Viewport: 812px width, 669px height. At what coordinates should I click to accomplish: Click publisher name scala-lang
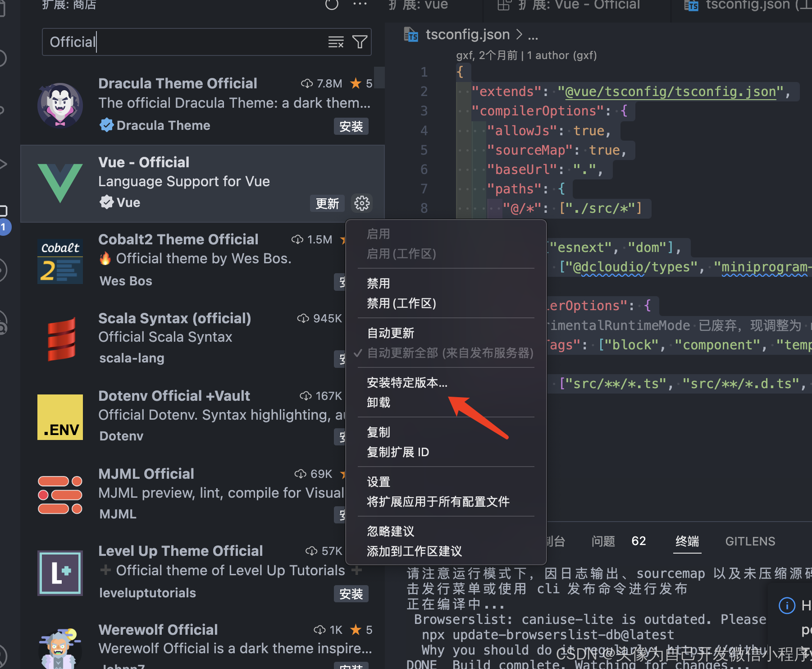click(x=132, y=358)
